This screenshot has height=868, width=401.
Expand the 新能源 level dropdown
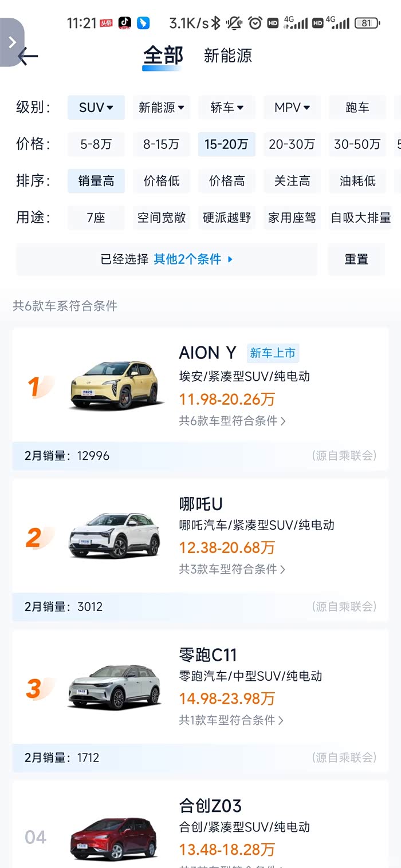162,108
